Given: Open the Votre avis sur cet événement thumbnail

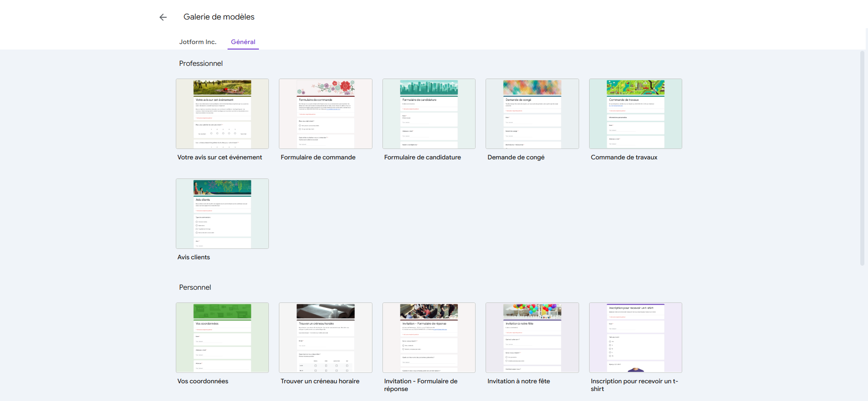Looking at the screenshot, I should pyautogui.click(x=222, y=114).
